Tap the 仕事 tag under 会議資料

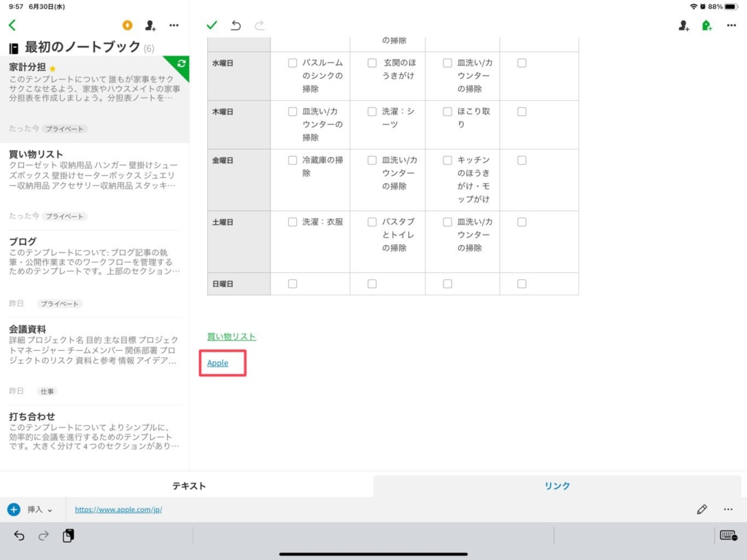47,392
